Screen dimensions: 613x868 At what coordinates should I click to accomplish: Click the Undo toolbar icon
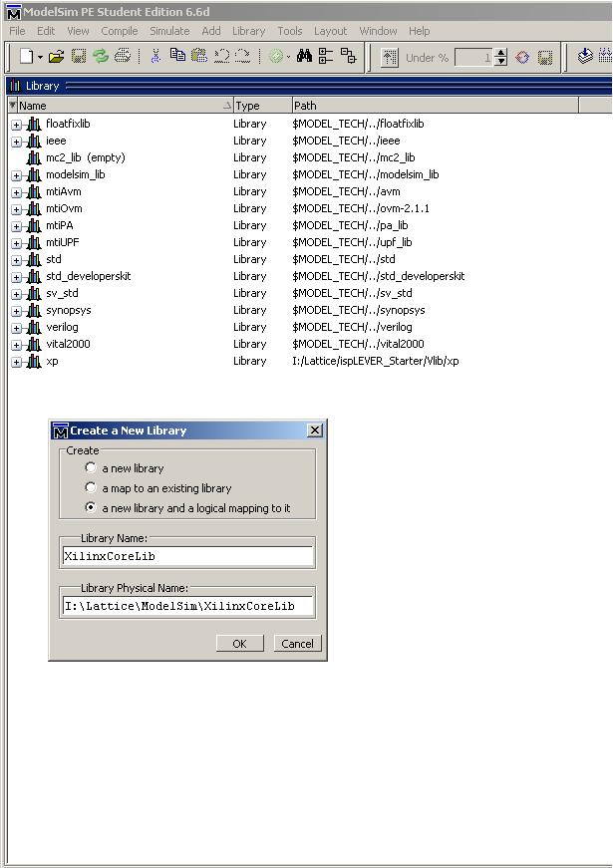tap(221, 56)
